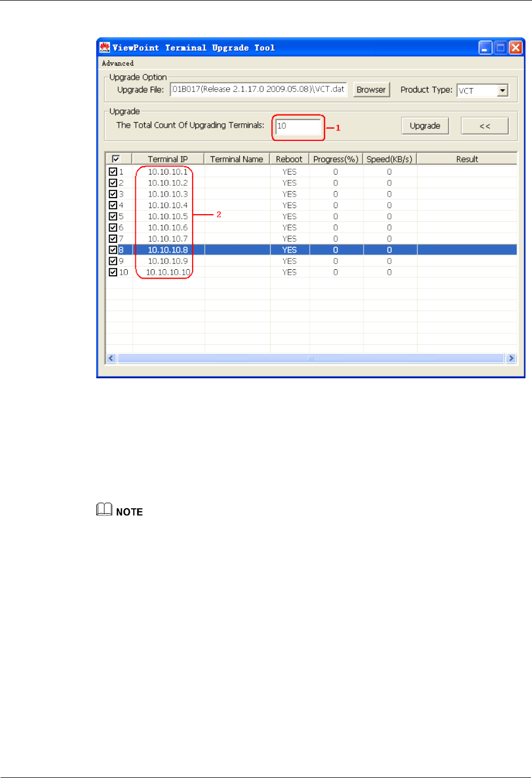Uncheck the checkbox for row 2

(x=113, y=183)
